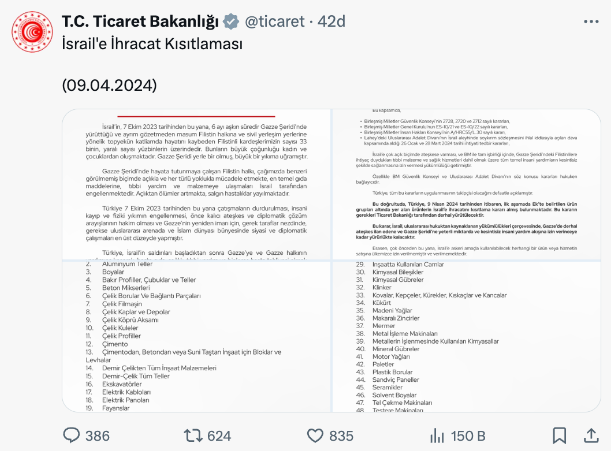Screen dimensions: 611x451
Task: Click the tweet text İsrail'e İhracat Kısıtlaması
Action: click(x=152, y=44)
